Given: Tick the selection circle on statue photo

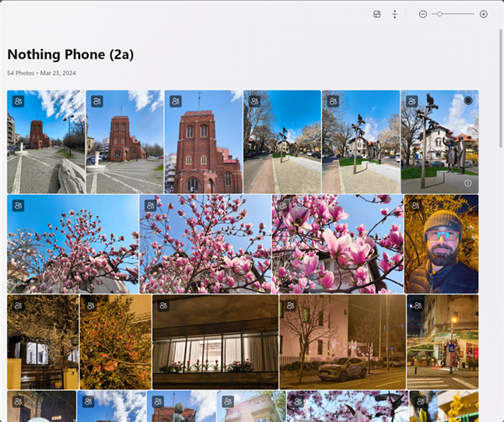Looking at the screenshot, I should 468,100.
